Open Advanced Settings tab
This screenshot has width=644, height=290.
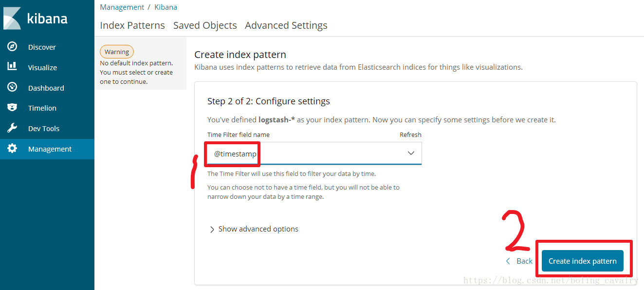tap(286, 25)
